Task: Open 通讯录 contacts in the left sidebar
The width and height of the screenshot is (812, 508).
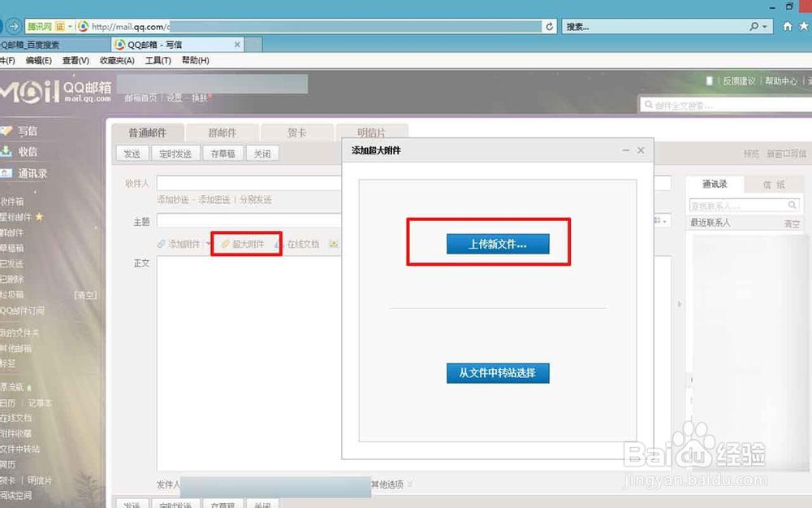Action: tap(32, 173)
